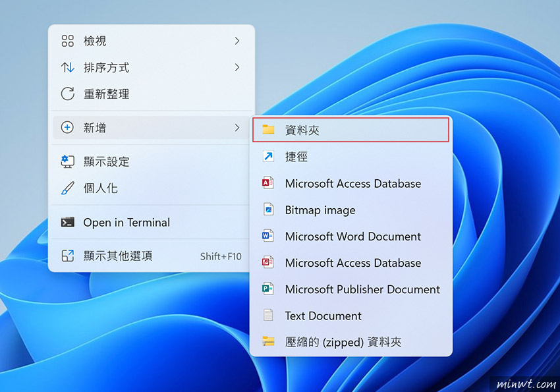The height and width of the screenshot is (392, 560).
Task: Create a new Microsoft Word Document
Action: (350, 236)
